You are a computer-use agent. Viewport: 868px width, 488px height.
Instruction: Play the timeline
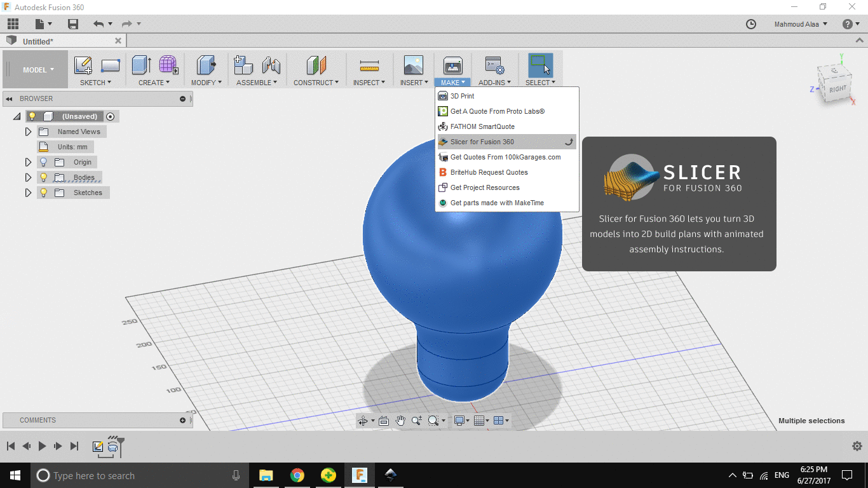tap(42, 446)
